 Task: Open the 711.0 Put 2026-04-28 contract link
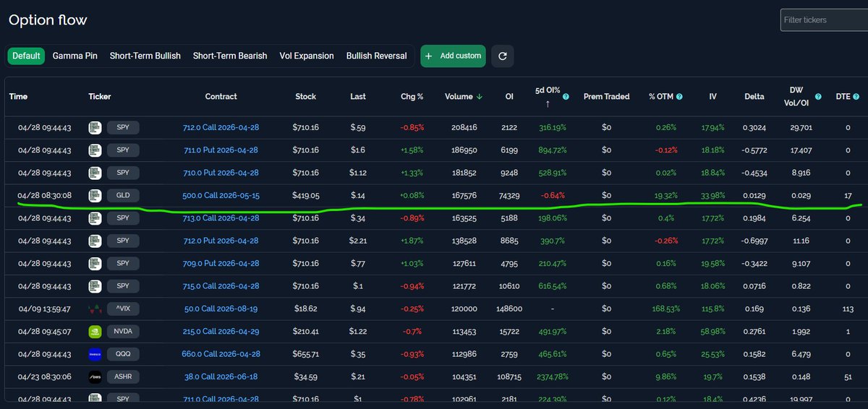pyautogui.click(x=221, y=150)
